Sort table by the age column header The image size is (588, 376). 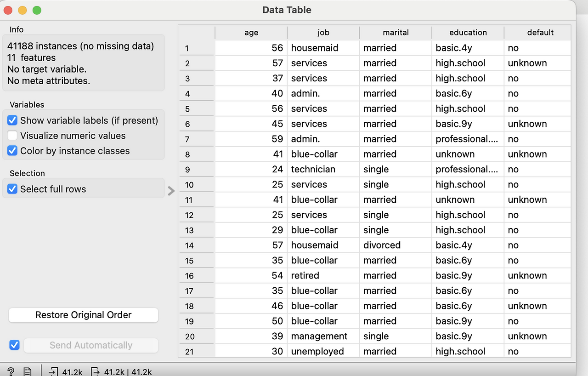coord(251,33)
